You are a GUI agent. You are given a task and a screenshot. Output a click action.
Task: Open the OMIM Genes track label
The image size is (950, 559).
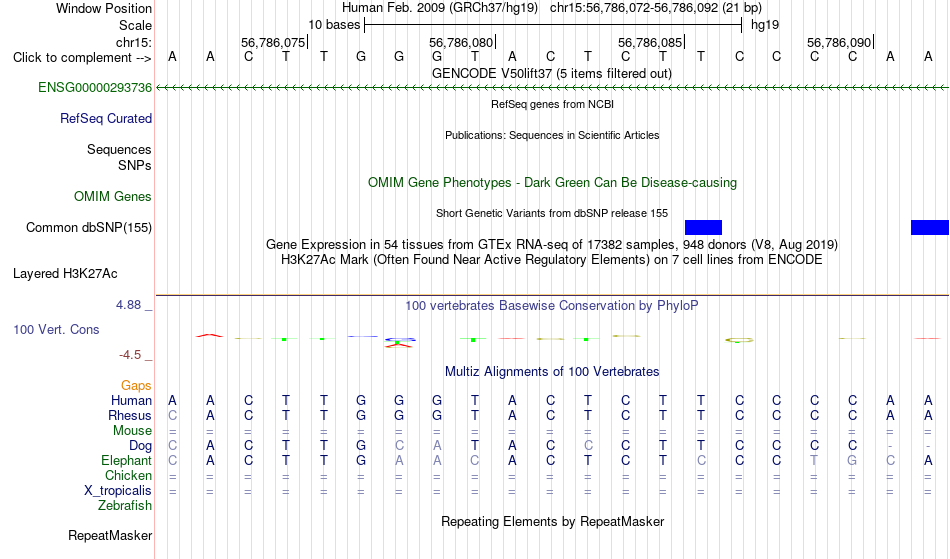pos(112,197)
